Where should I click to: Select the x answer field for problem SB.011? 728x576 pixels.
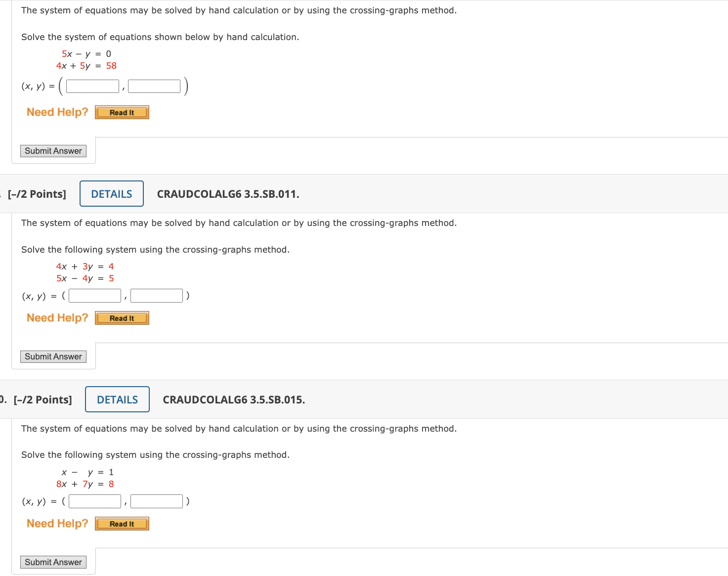[x=94, y=295]
